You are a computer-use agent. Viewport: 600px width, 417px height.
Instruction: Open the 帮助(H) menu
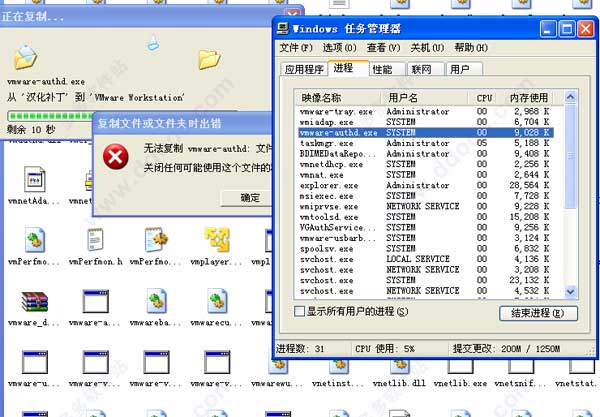coord(471,48)
